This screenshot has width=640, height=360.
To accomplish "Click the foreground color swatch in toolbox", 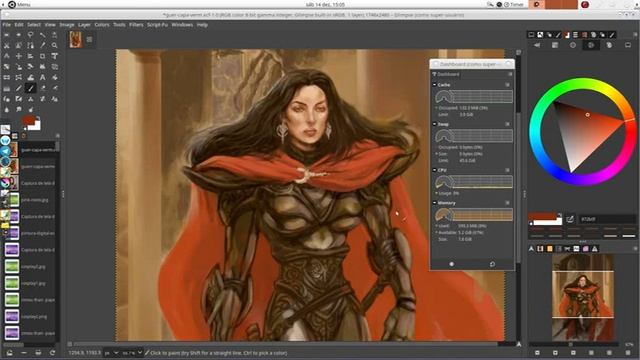I will 29,120.
